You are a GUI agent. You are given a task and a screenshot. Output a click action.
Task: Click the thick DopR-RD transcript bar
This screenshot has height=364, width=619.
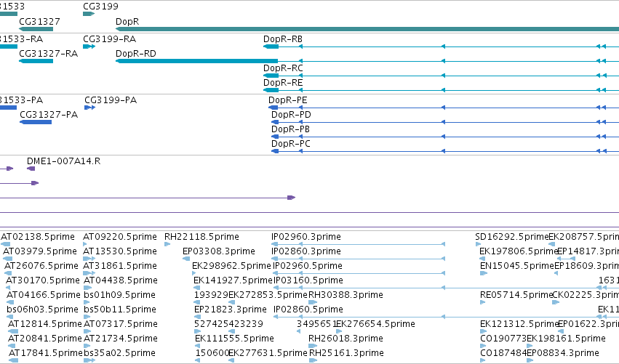196,61
